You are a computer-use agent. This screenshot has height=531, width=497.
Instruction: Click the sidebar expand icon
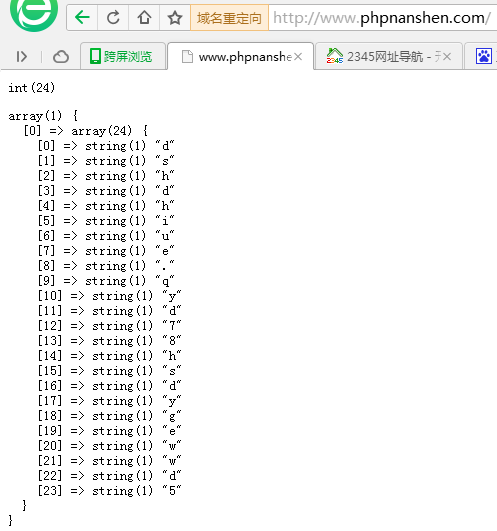pos(21,57)
